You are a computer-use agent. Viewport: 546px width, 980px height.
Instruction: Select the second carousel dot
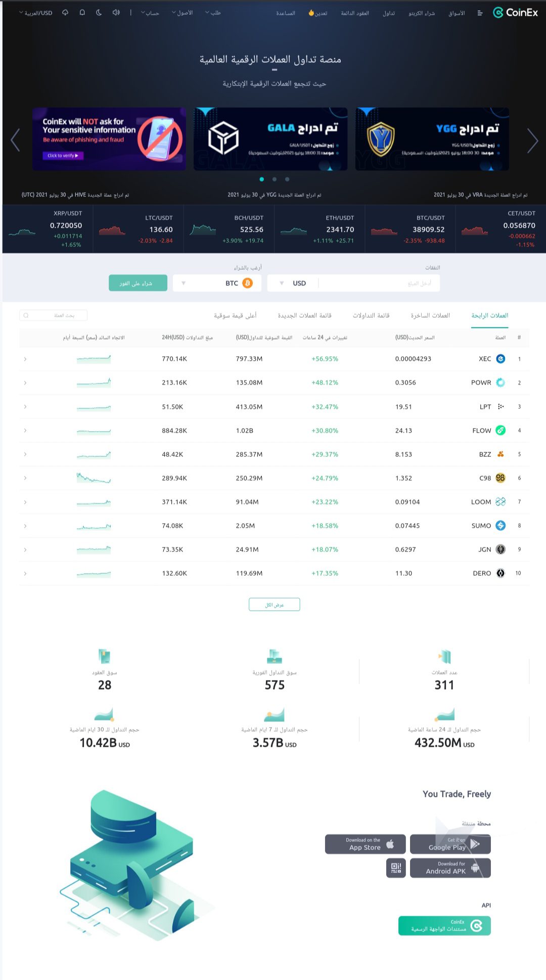(x=274, y=179)
